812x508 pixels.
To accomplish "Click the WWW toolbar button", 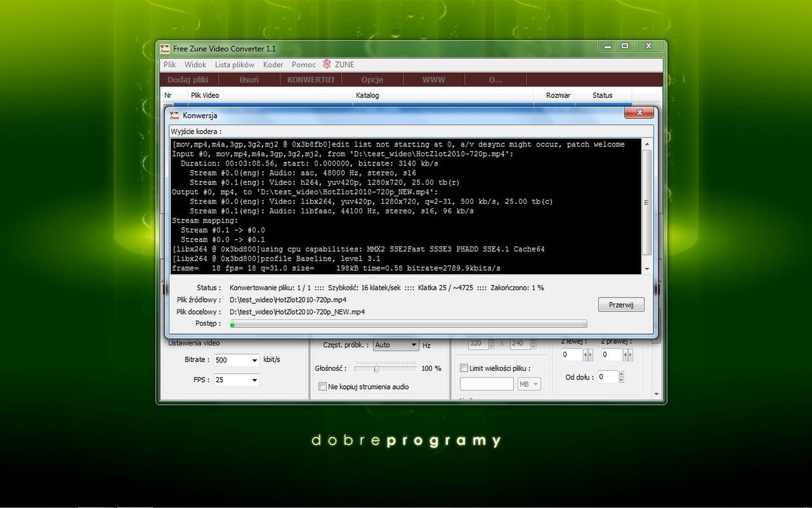I will (x=434, y=80).
